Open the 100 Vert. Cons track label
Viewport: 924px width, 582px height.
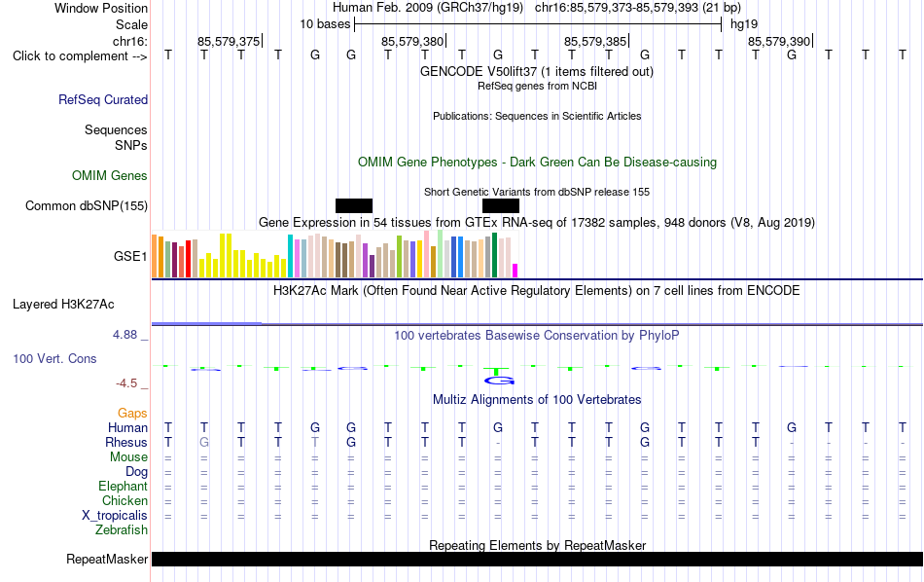tap(54, 358)
